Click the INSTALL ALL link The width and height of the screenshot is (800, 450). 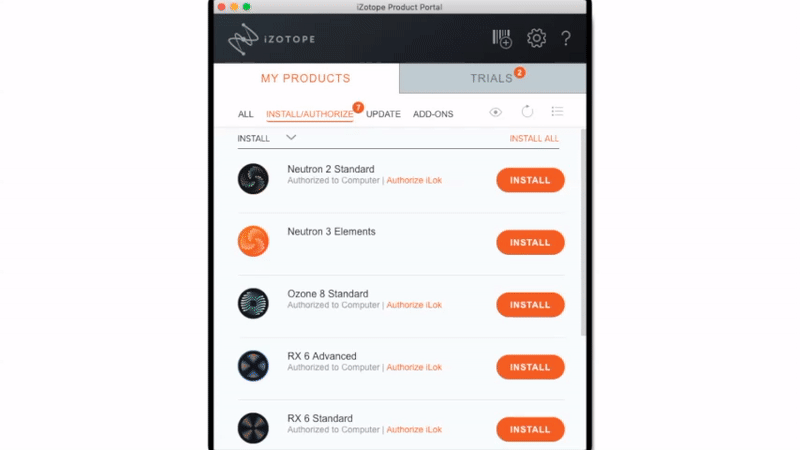(x=534, y=138)
